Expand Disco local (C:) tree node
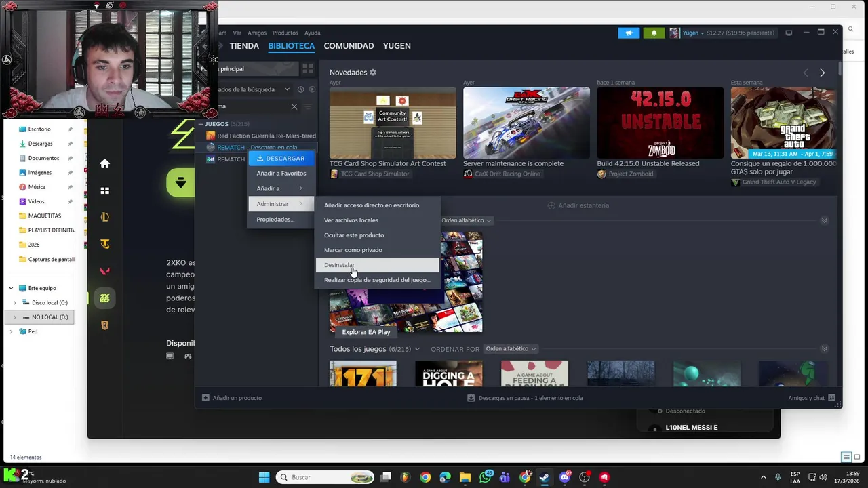Image resolution: width=868 pixels, height=488 pixels. pyautogui.click(x=15, y=303)
